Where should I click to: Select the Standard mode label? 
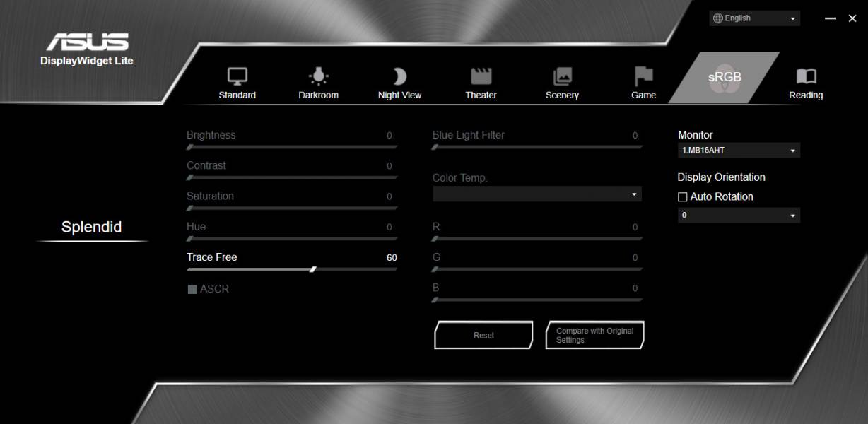click(237, 95)
